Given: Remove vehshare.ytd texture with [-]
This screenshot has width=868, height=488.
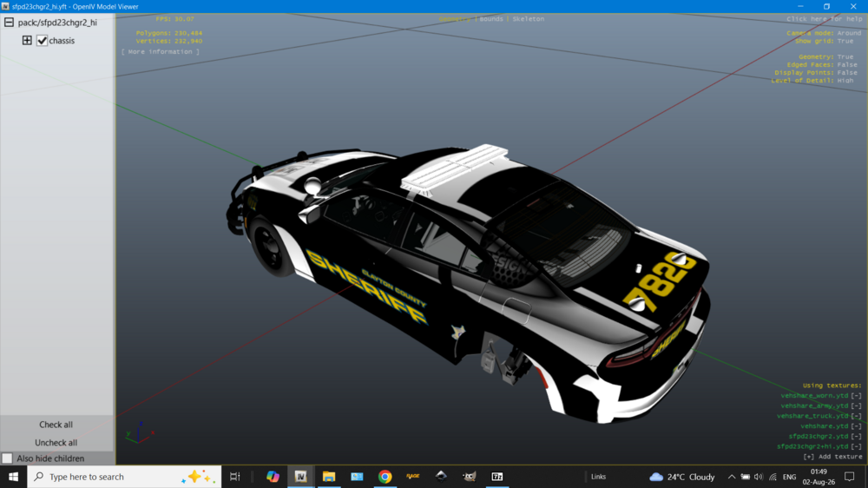Looking at the screenshot, I should (857, 426).
